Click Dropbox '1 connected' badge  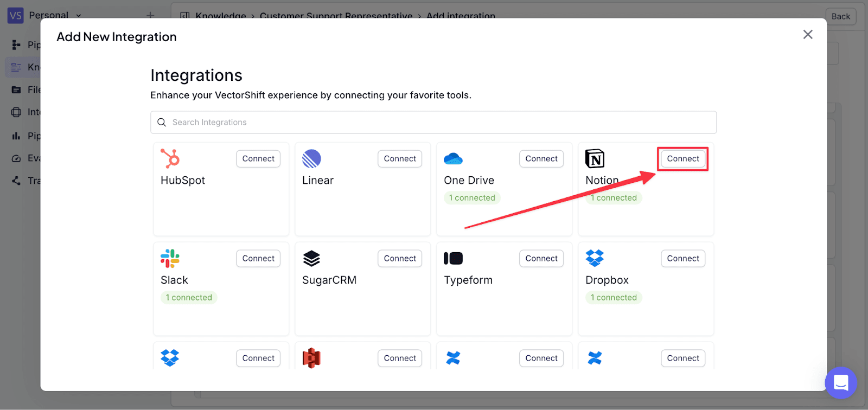point(614,298)
